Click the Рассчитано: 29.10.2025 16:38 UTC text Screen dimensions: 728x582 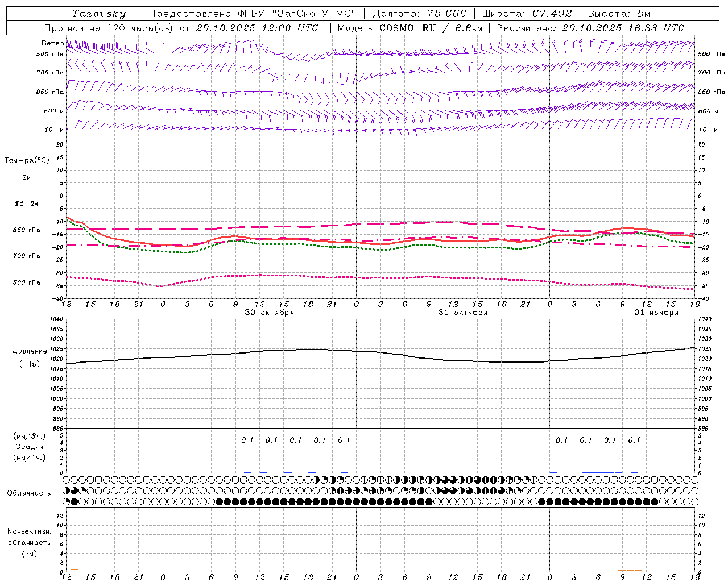[590, 28]
